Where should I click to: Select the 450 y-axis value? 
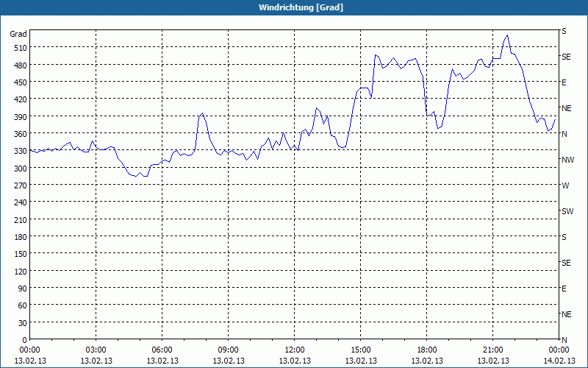coord(21,82)
